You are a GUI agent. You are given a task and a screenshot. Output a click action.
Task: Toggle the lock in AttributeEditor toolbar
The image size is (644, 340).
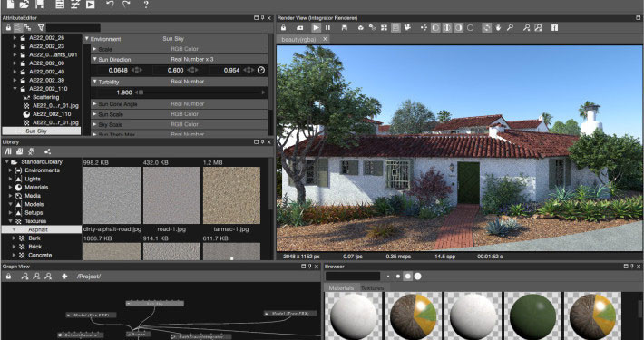click(8, 28)
